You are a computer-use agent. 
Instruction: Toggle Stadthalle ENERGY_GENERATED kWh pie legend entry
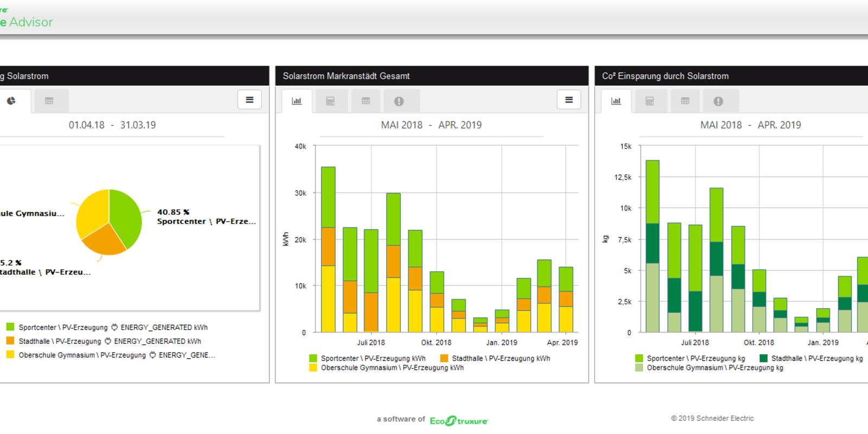pos(104,341)
